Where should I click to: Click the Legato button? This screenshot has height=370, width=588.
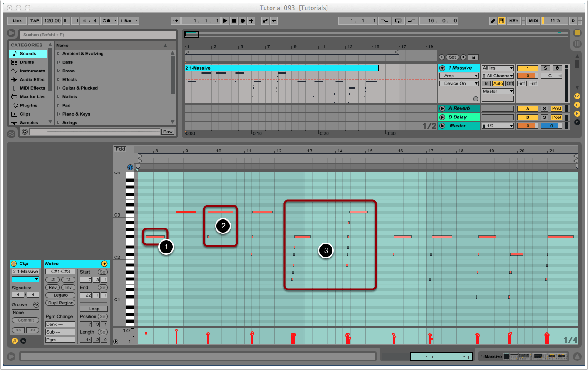tap(60, 295)
